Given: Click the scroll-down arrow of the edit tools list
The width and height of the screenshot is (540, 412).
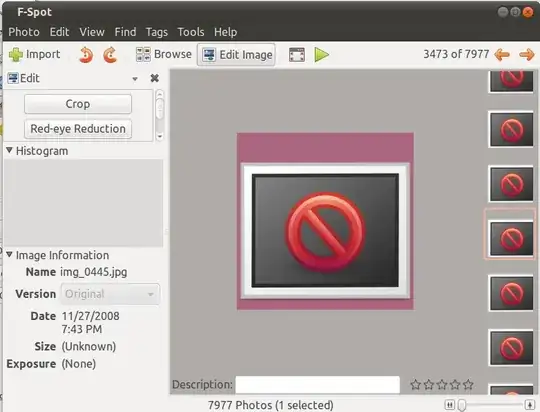Looking at the screenshot, I should coord(159,136).
